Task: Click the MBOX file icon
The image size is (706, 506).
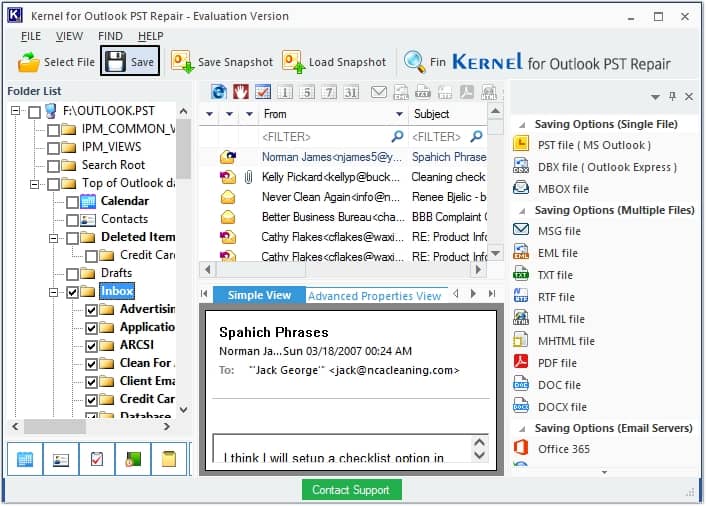Action: (x=521, y=188)
